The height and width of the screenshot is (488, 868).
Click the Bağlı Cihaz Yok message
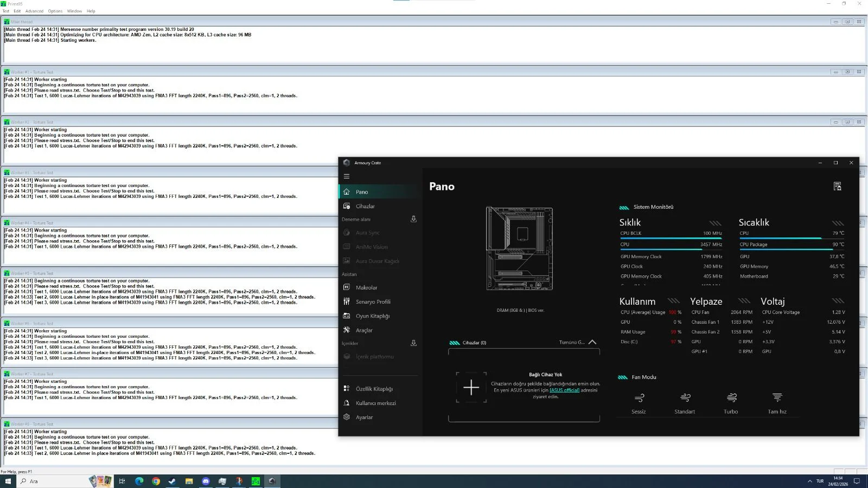tap(545, 375)
